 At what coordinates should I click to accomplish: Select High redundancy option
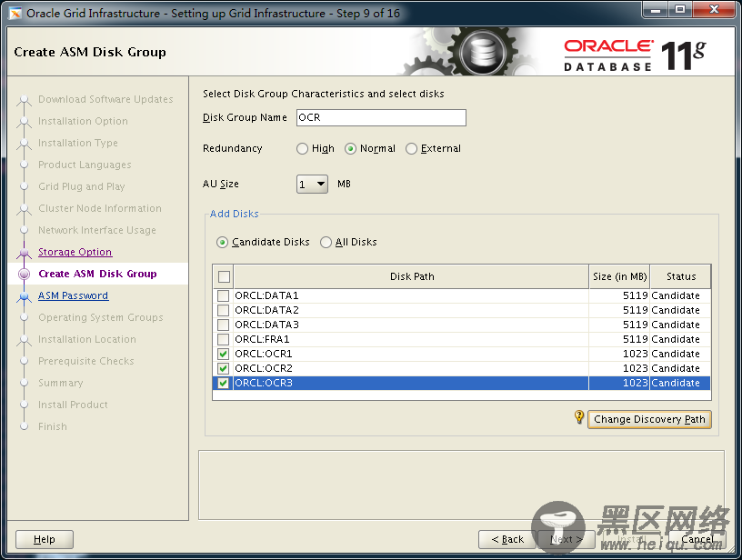pos(302,148)
